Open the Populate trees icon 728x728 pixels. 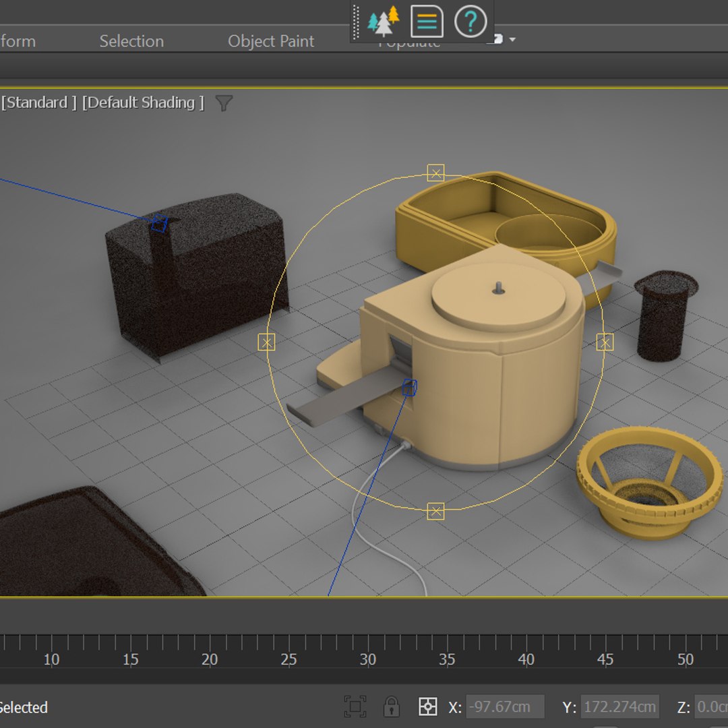(384, 22)
